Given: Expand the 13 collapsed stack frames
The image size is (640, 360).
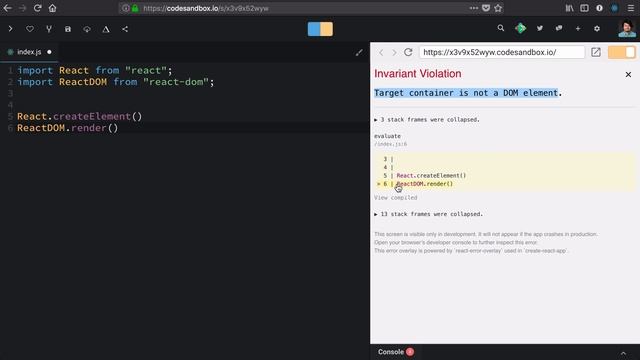Looking at the screenshot, I should tap(429, 214).
